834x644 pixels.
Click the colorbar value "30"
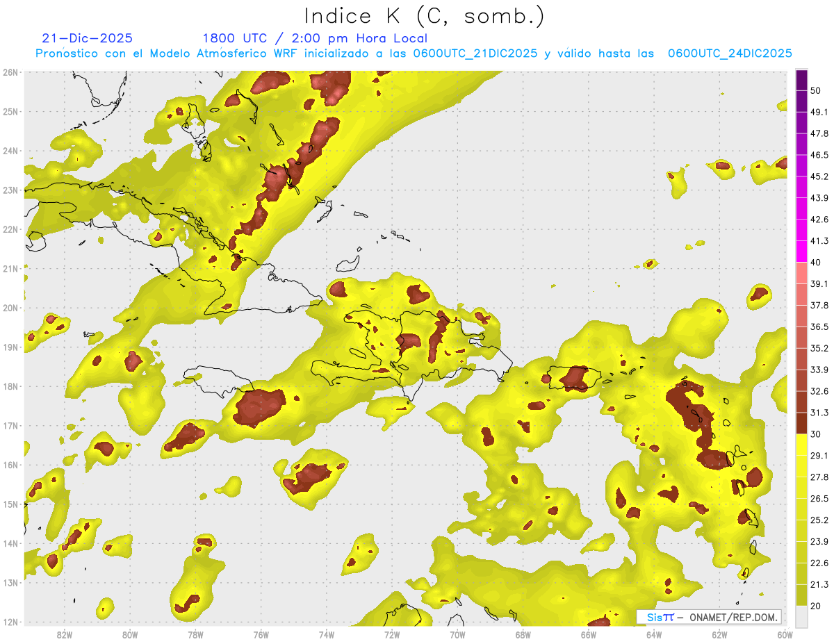tap(815, 435)
